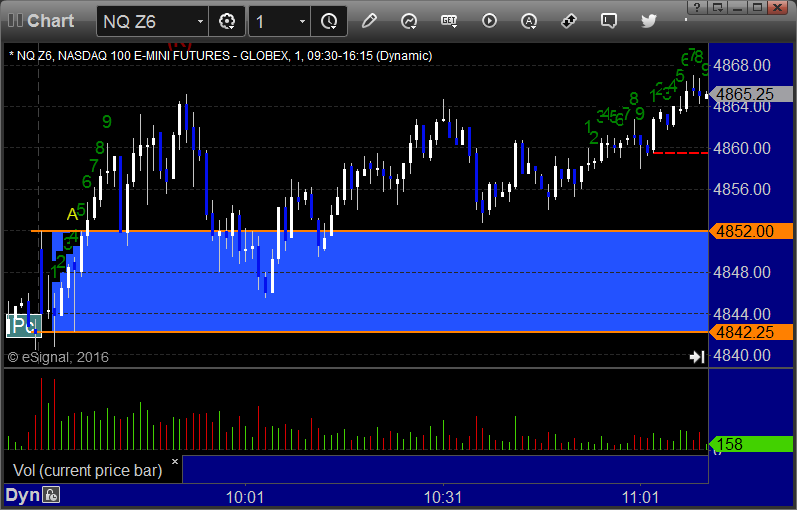Share chart via Twitter bird icon
This screenshot has width=797, height=510.
click(649, 21)
